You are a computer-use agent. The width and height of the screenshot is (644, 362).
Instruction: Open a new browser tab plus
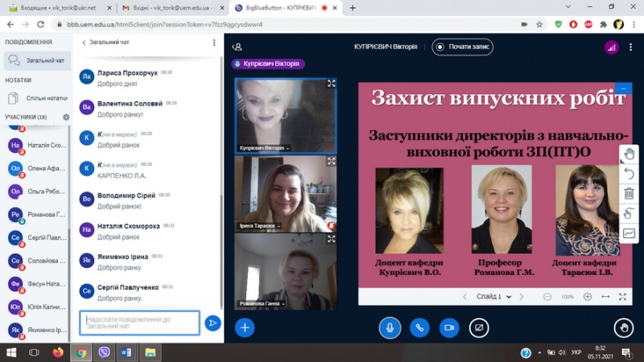pyautogui.click(x=353, y=8)
